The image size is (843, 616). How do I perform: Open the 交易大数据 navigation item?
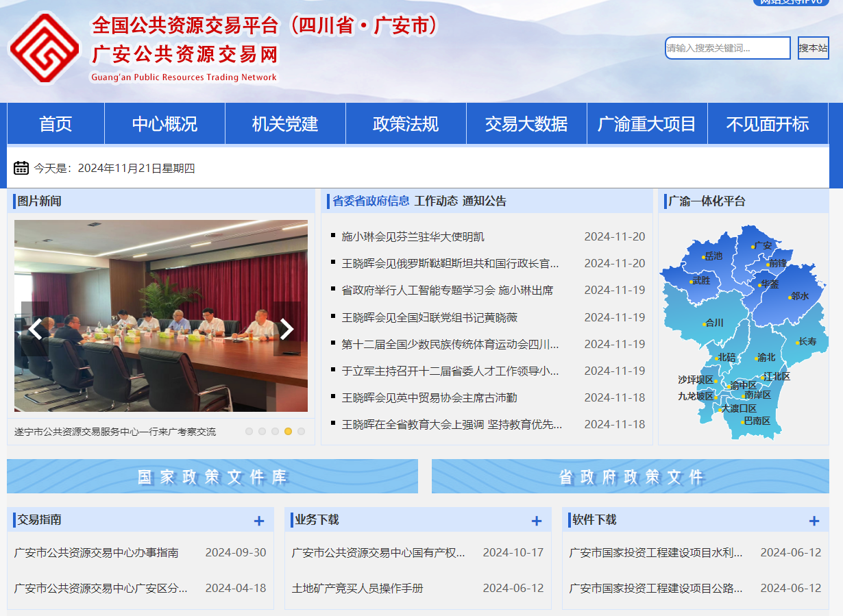click(x=526, y=123)
